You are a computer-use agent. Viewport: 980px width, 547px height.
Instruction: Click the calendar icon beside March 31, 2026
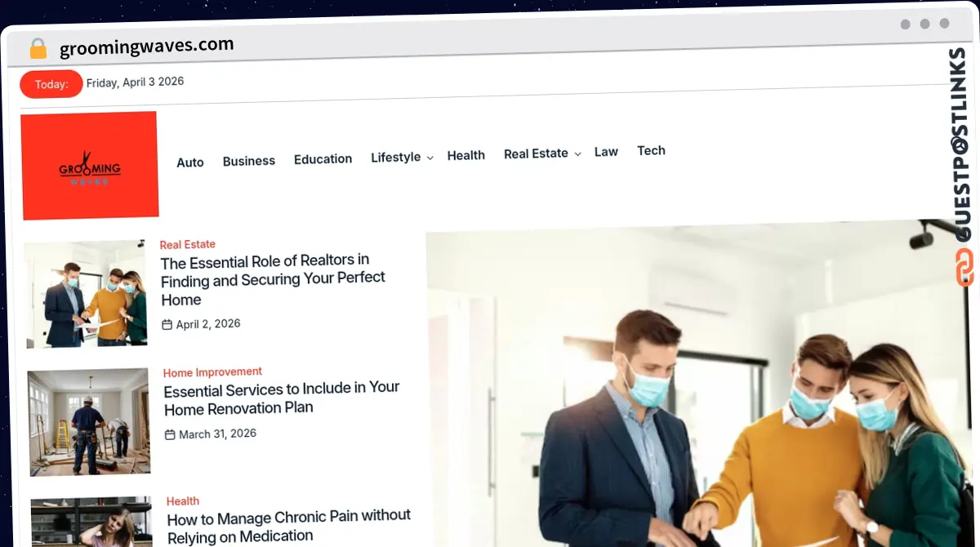point(170,435)
